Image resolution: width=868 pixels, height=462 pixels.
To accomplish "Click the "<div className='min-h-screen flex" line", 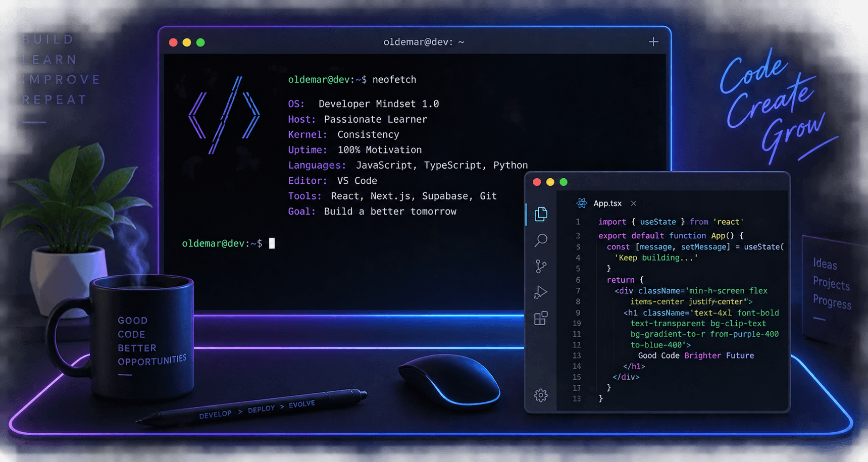I will pos(691,291).
